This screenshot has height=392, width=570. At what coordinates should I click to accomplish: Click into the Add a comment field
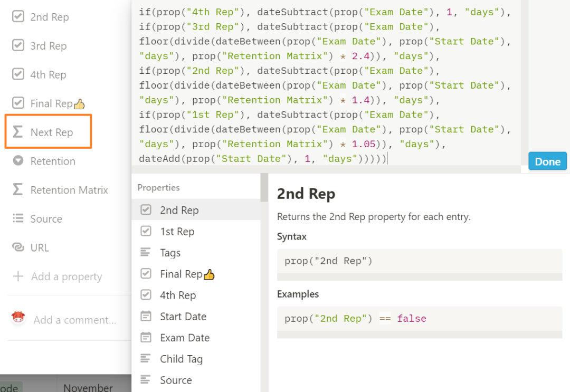(74, 320)
